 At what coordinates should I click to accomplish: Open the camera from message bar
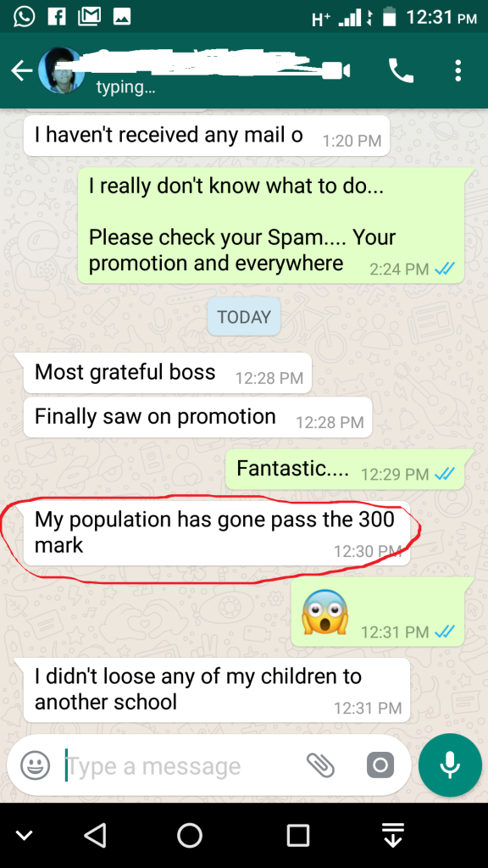point(380,765)
